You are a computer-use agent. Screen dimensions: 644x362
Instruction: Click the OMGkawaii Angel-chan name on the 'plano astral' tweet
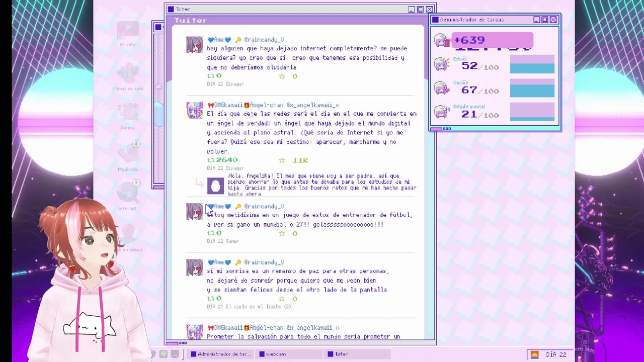pyautogui.click(x=245, y=105)
